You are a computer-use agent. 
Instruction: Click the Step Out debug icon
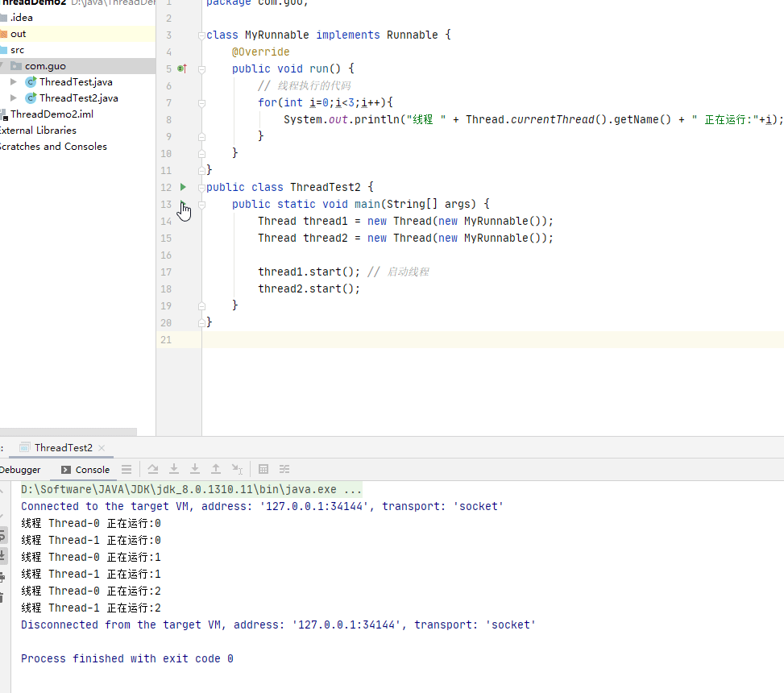[x=216, y=469]
